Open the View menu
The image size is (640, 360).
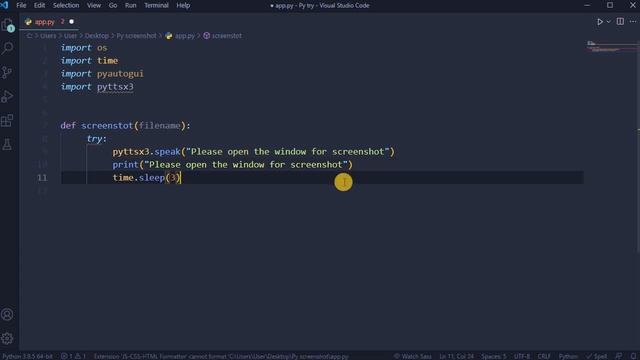[94, 5]
